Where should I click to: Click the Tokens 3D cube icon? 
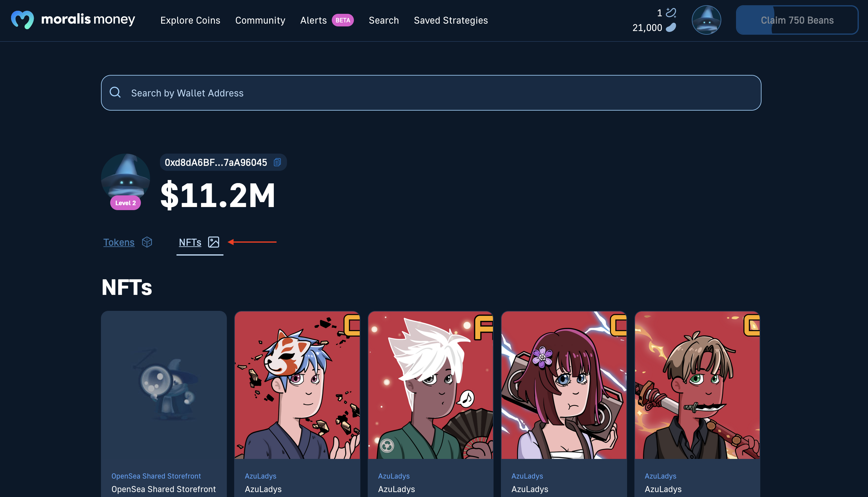[147, 242]
